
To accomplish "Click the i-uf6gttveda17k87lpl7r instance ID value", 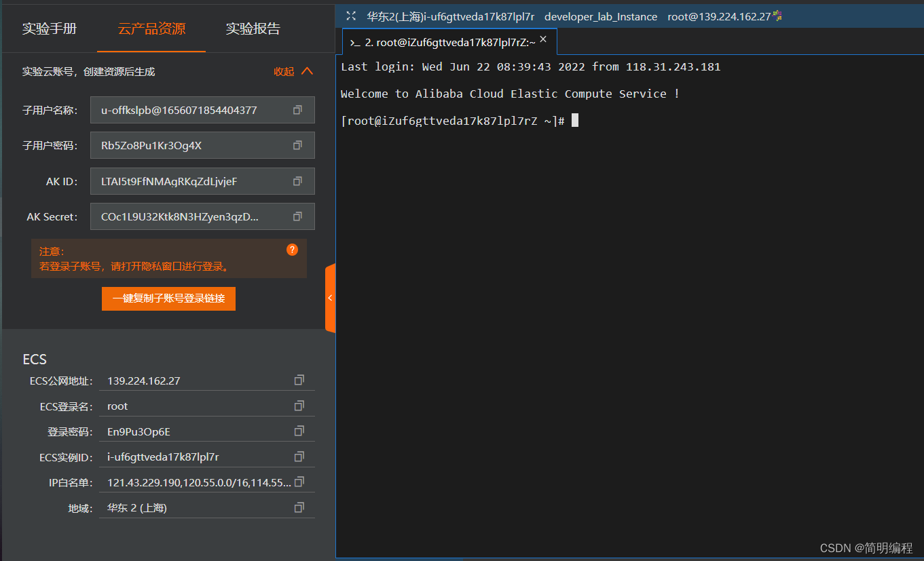I will [163, 457].
